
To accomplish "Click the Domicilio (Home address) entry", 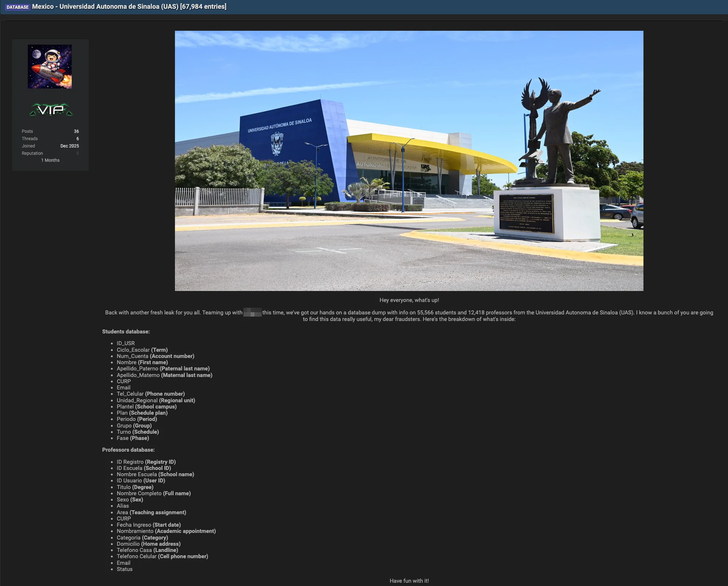I will pyautogui.click(x=148, y=544).
